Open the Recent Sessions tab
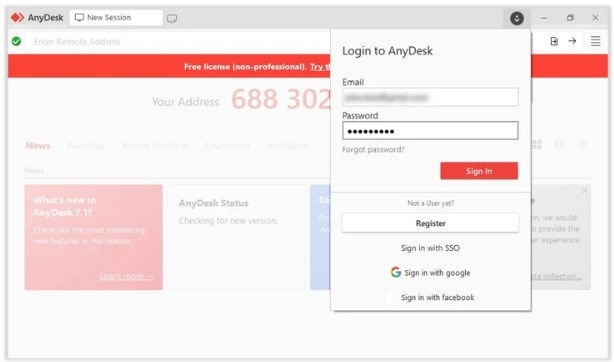Image resolution: width=614 pixels, height=362 pixels. click(x=154, y=146)
